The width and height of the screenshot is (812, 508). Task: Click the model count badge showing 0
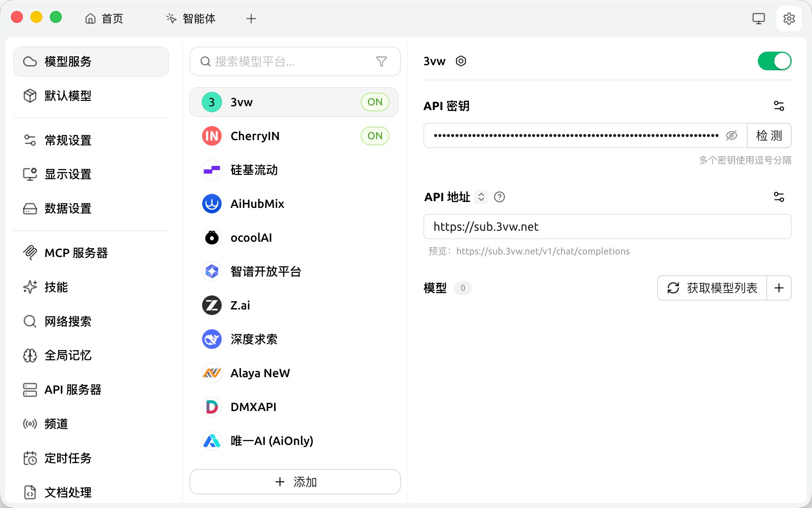coord(463,288)
